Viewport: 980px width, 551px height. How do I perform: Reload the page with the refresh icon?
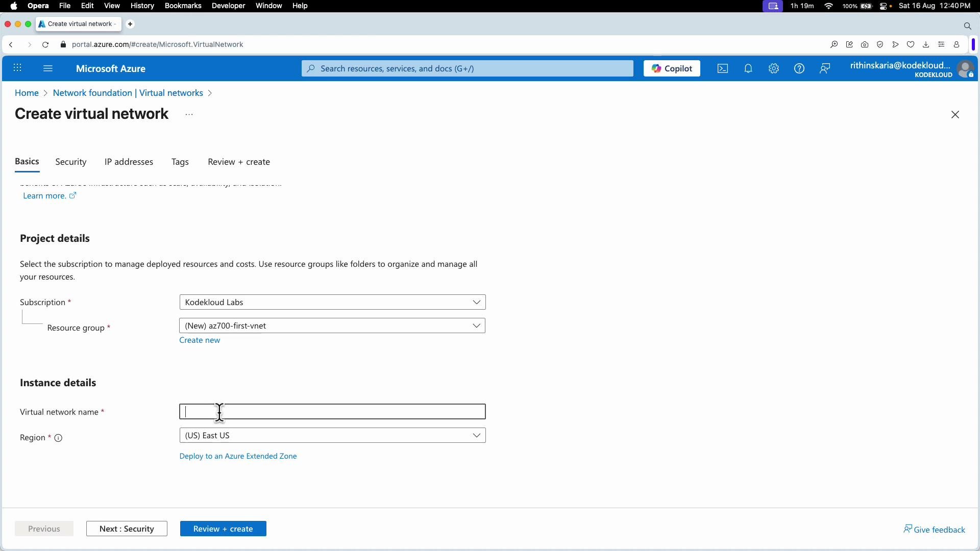(45, 44)
